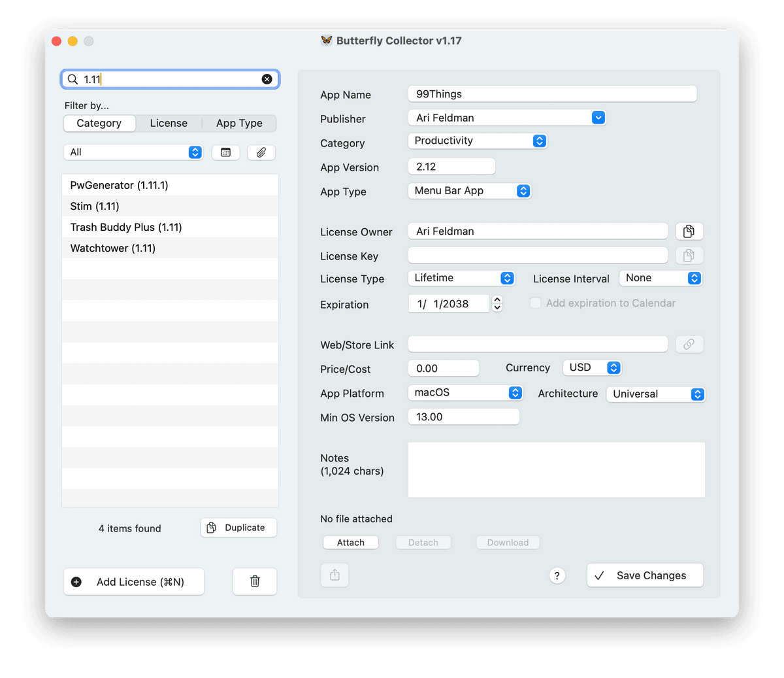Open the Category dropdown showing Productivity
The image size is (784, 678).
[x=477, y=141]
